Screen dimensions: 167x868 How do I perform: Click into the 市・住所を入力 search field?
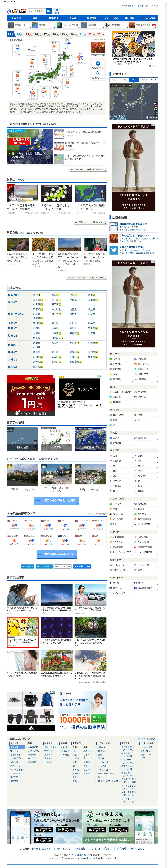[x=36, y=11]
